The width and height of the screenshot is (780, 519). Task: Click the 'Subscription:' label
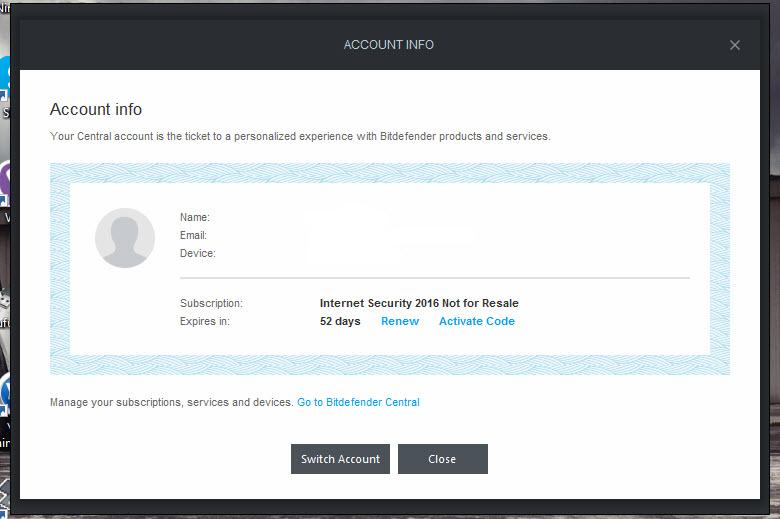click(x=211, y=303)
